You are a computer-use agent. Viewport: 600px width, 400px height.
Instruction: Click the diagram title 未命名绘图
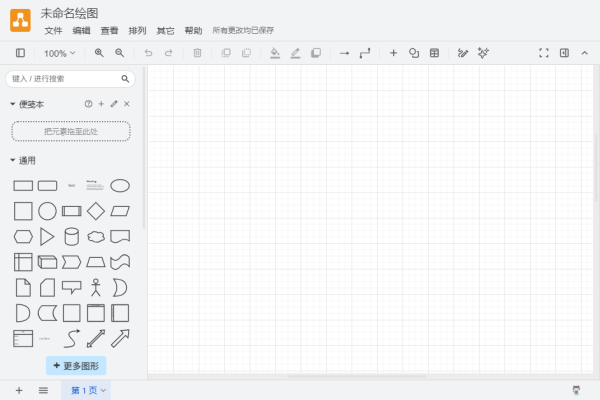click(69, 13)
